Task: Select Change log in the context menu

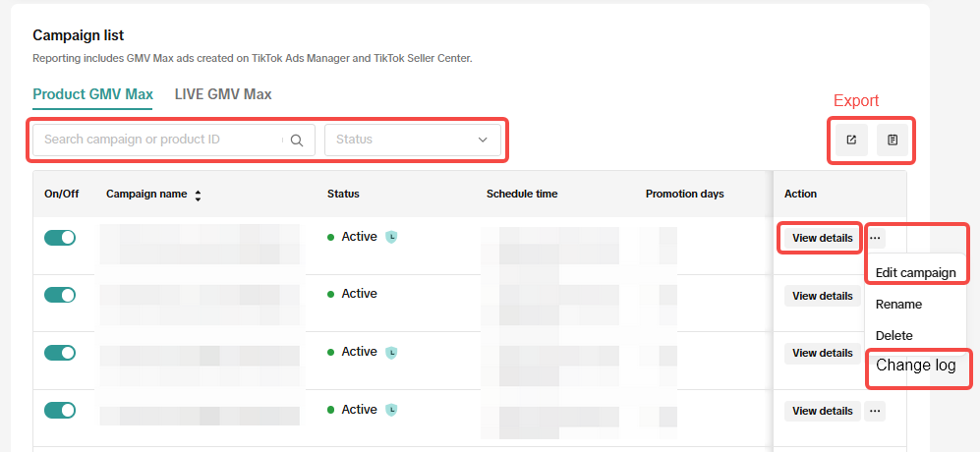Action: pos(915,366)
